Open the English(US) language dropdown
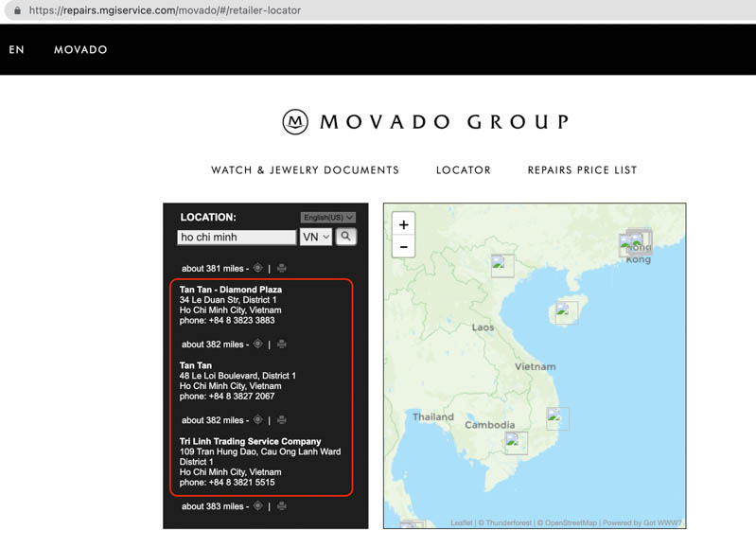The width and height of the screenshot is (756, 548). (x=328, y=218)
